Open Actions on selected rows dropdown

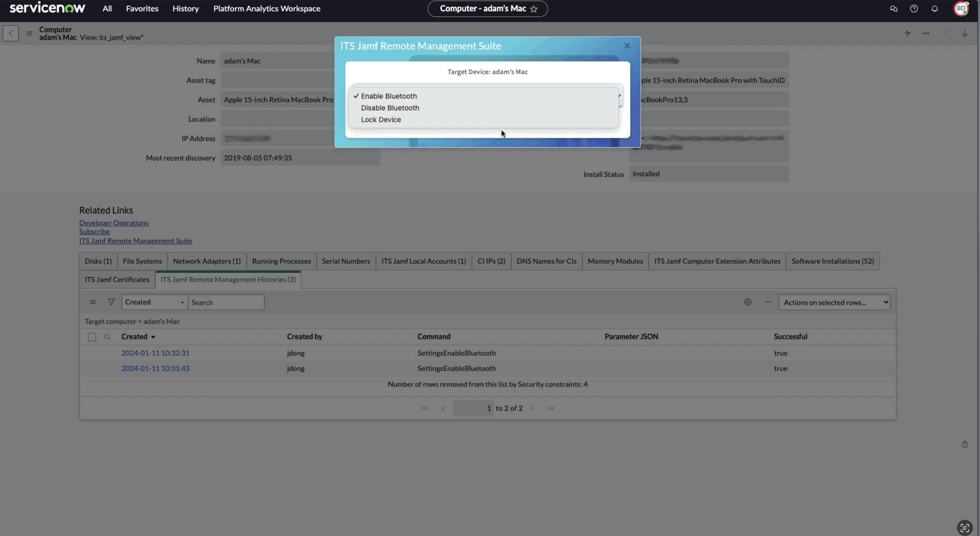tap(834, 302)
